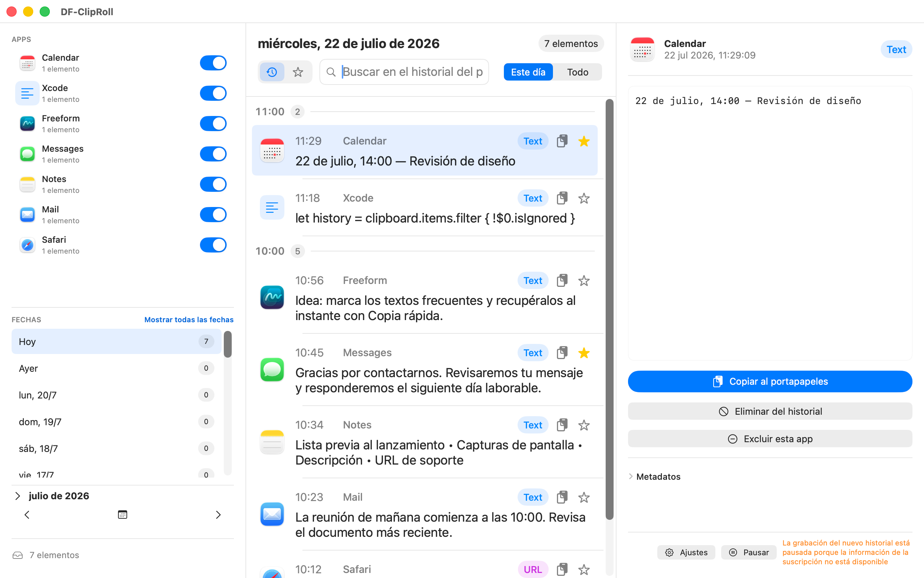
Task: Star the Safari 10:12 entry
Action: tap(584, 570)
